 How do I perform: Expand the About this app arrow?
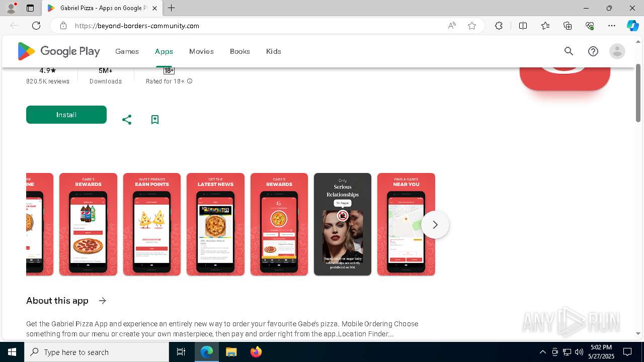103,301
